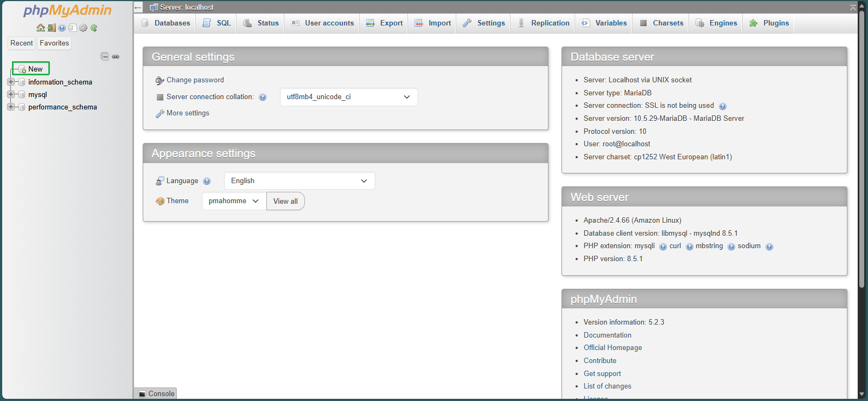The width and height of the screenshot is (868, 401).
Task: Click the Log out door icon
Action: (x=52, y=28)
